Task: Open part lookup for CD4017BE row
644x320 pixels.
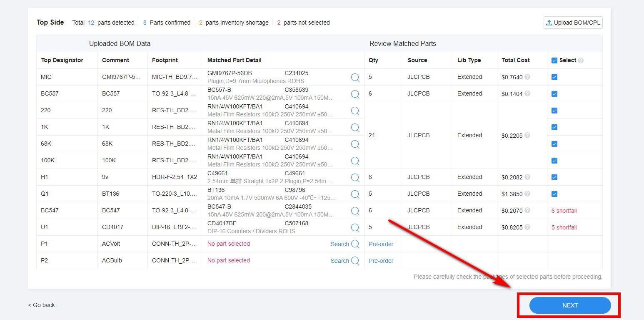Action: [x=355, y=227]
